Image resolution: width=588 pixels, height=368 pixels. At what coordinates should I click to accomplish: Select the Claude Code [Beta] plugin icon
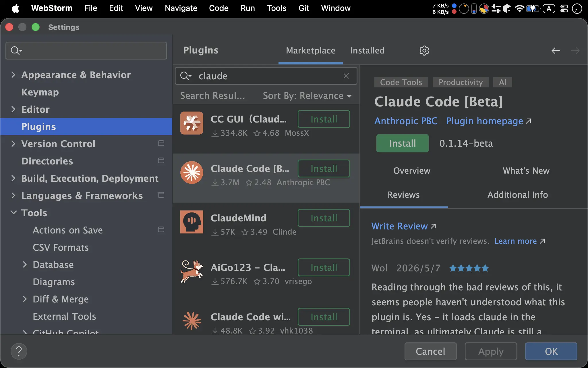(x=192, y=172)
